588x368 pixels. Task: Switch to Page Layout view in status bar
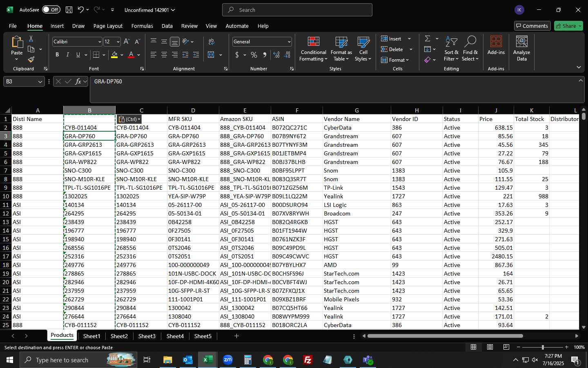pos(490,347)
